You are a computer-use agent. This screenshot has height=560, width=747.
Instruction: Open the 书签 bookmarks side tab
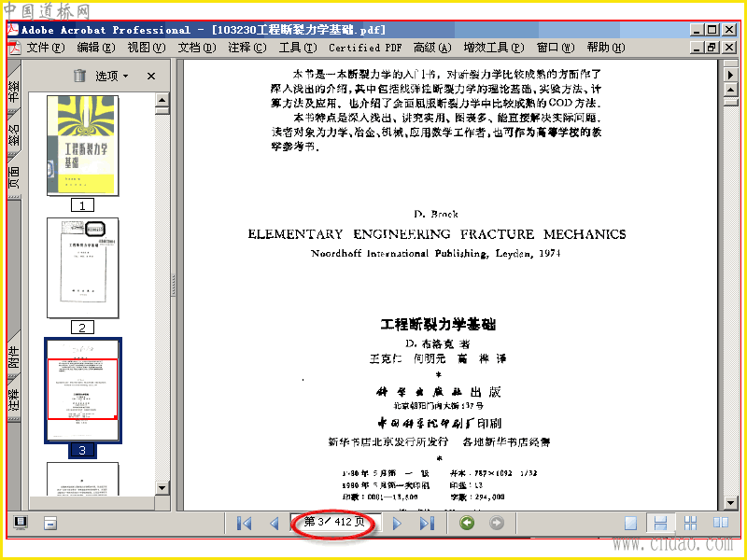pos(14,91)
